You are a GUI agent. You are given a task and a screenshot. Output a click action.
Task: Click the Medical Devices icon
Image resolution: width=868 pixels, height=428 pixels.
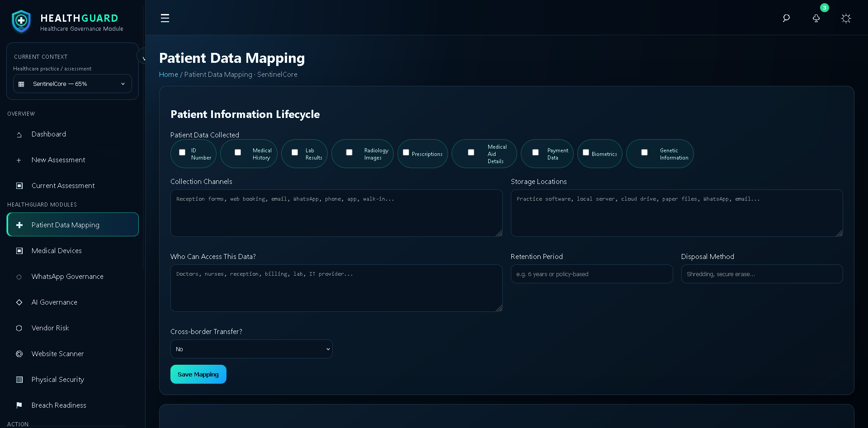point(19,251)
